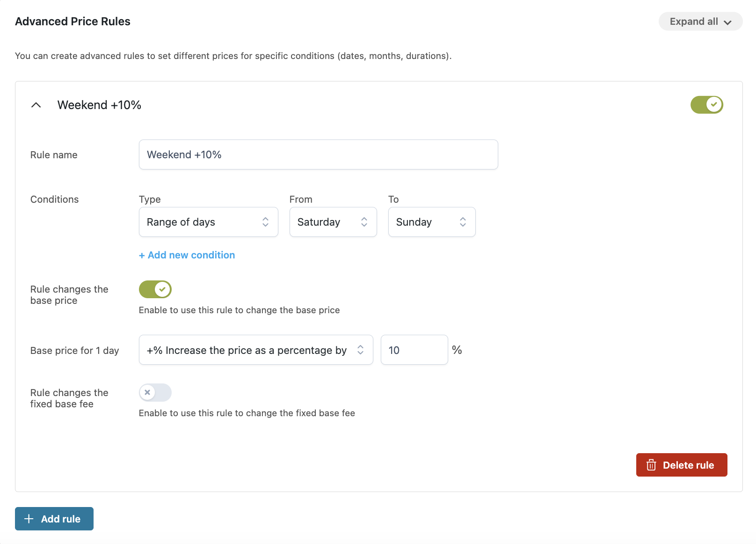Screen dimensions: 756x544
Task: Click arrows on the price increase selector
Action: [360, 350]
